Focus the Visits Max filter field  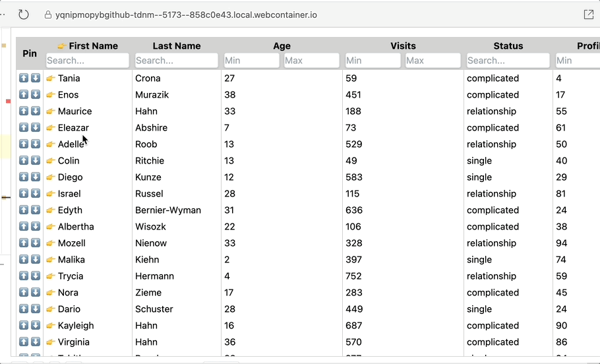tap(433, 61)
